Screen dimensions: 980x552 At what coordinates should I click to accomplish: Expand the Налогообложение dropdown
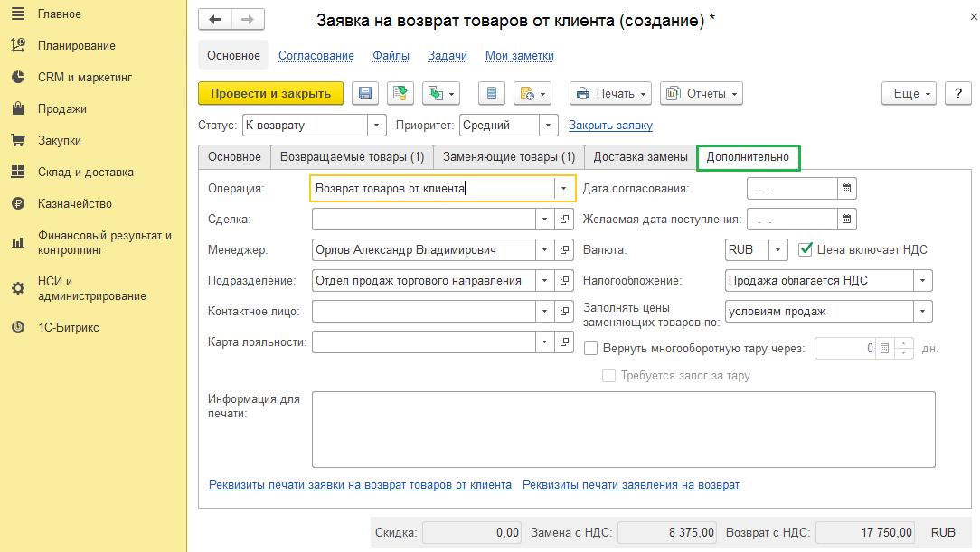[921, 281]
